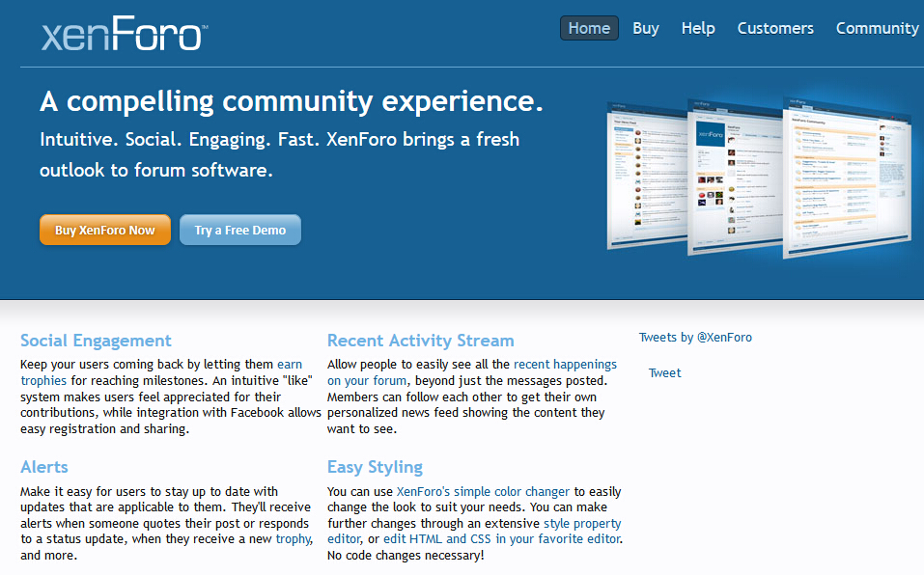This screenshot has width=924, height=575.
Task: Select the Customers navigation tab
Action: (775, 28)
